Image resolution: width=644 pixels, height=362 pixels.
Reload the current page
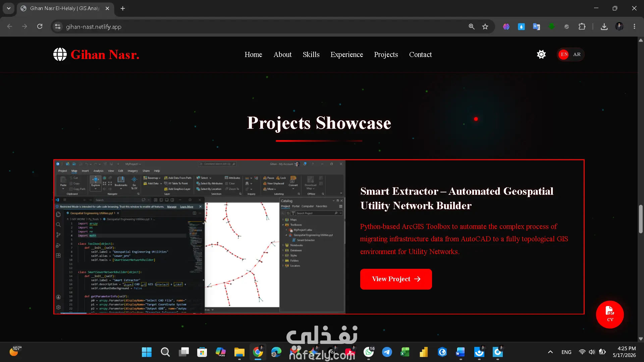coord(40,26)
